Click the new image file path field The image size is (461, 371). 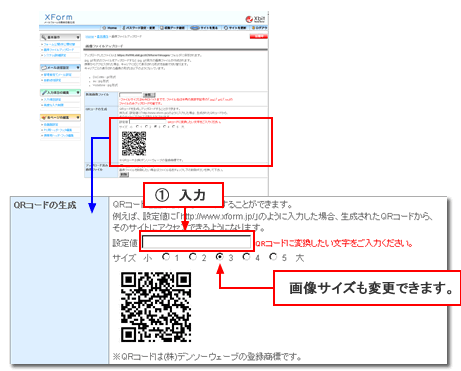click(x=131, y=95)
